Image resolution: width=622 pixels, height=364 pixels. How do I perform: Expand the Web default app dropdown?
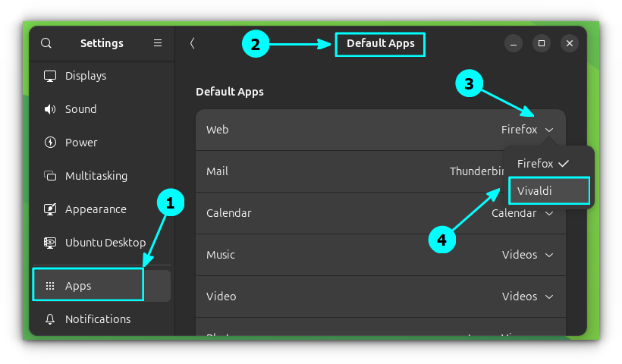pyautogui.click(x=527, y=130)
